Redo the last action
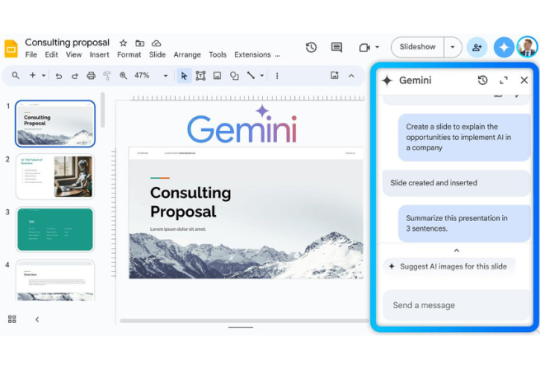 click(75, 76)
